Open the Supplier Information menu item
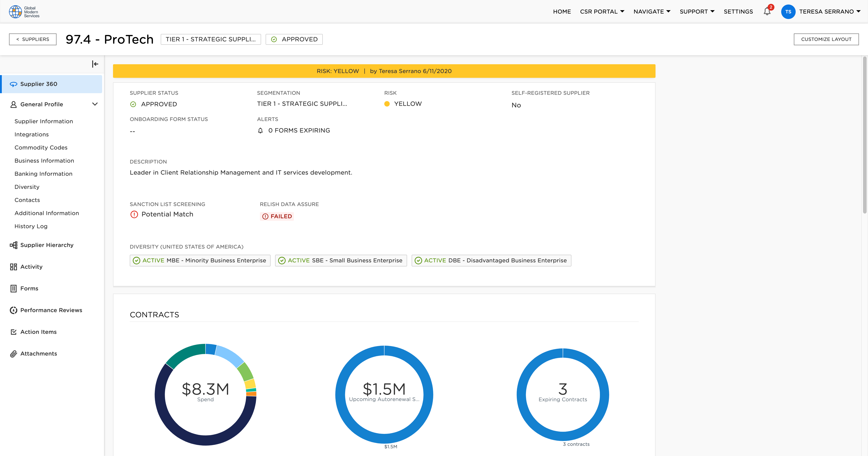The image size is (868, 456). (43, 121)
